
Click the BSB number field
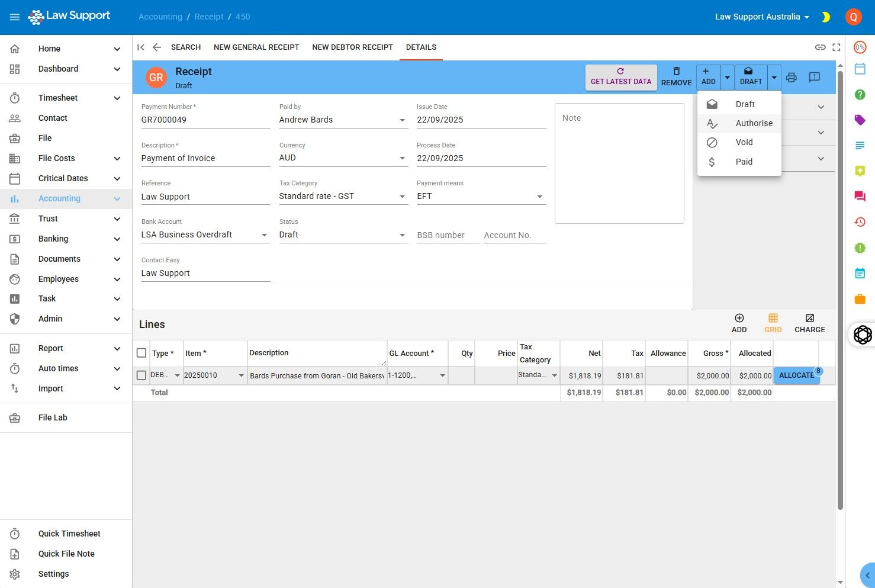pyautogui.click(x=448, y=235)
